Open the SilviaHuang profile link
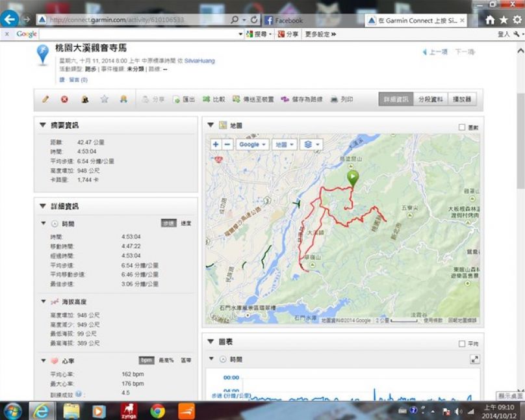Screen dimensions: 525x420 198,60
